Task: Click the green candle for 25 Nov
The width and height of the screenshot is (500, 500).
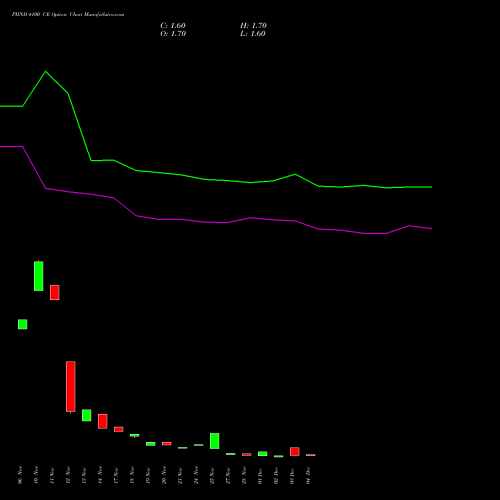Action: [215, 441]
